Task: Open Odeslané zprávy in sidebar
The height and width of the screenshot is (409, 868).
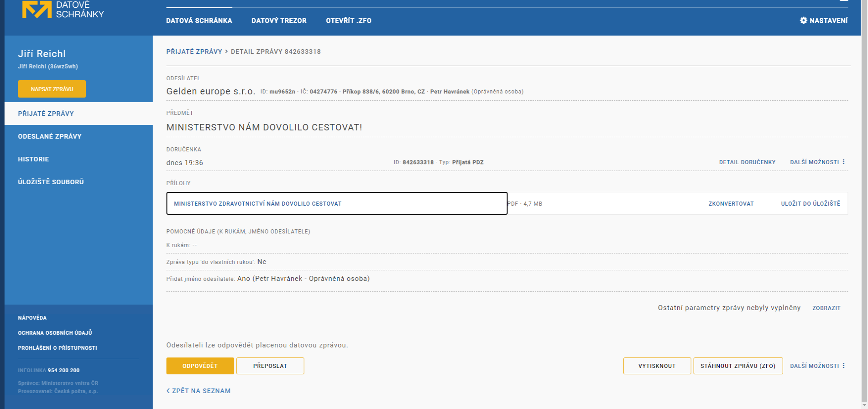Action: click(50, 136)
